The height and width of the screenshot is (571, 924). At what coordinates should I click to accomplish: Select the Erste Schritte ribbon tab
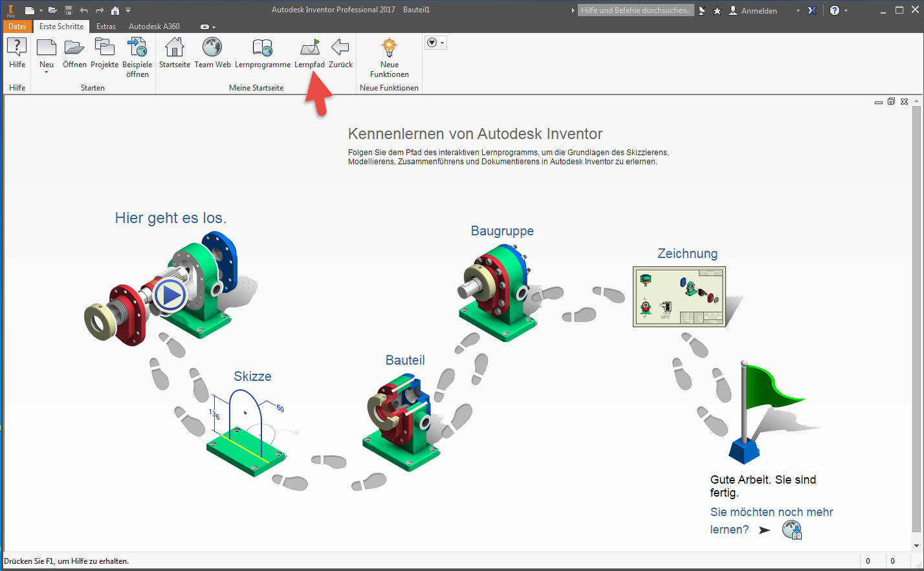(x=61, y=27)
